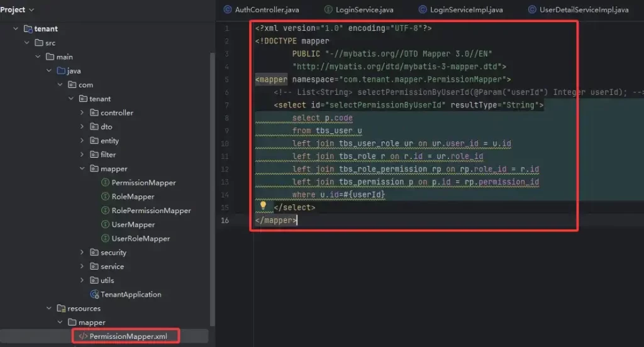Click the light bulb quick-fix icon
This screenshot has width=644, height=347.
pos(264,206)
